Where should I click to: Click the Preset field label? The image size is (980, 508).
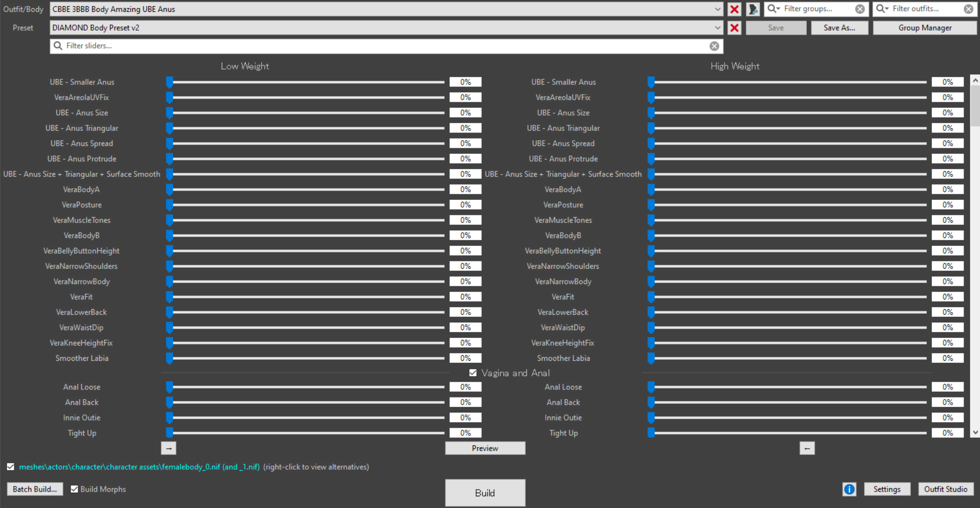click(23, 28)
